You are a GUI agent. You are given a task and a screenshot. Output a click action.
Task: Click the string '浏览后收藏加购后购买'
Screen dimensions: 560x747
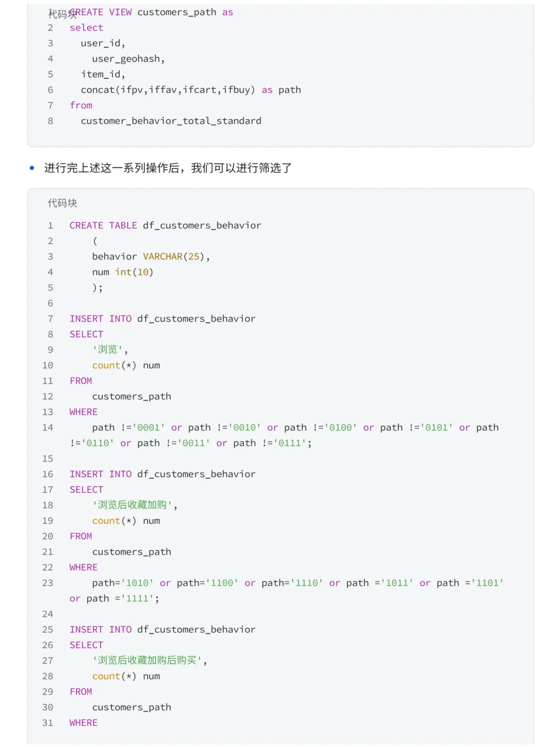pyautogui.click(x=147, y=660)
